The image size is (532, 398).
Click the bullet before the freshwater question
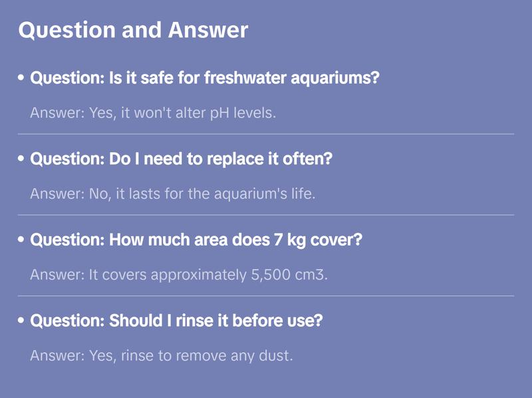point(21,79)
